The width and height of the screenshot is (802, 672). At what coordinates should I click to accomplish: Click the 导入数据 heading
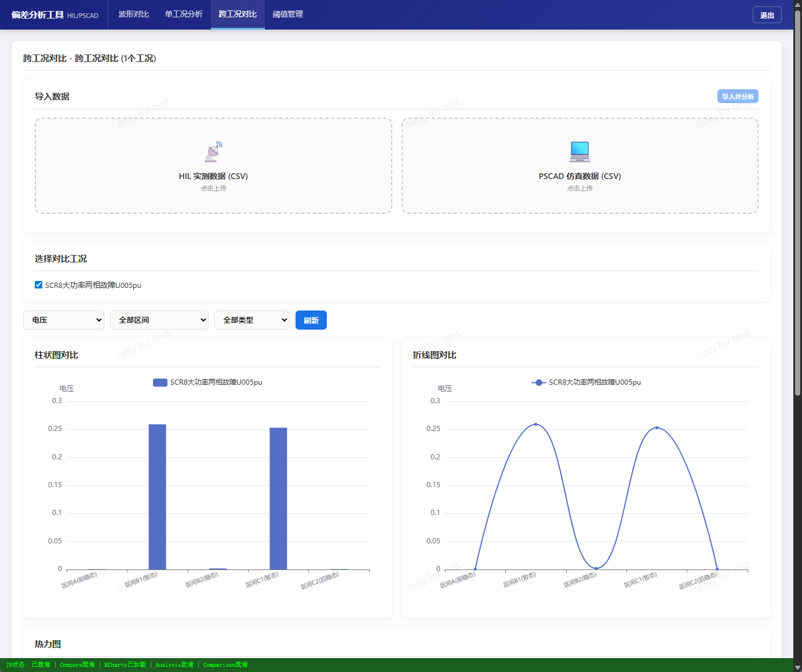[x=52, y=97]
